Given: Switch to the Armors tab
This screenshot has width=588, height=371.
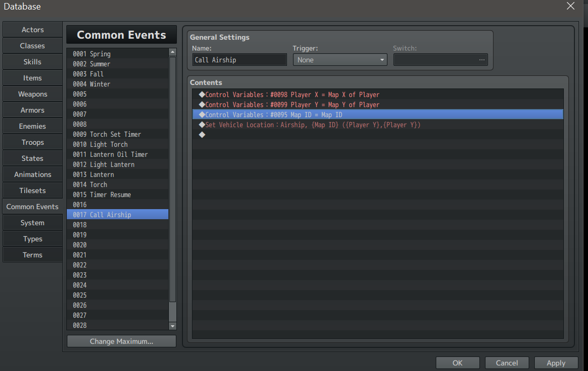Looking at the screenshot, I should (x=33, y=110).
